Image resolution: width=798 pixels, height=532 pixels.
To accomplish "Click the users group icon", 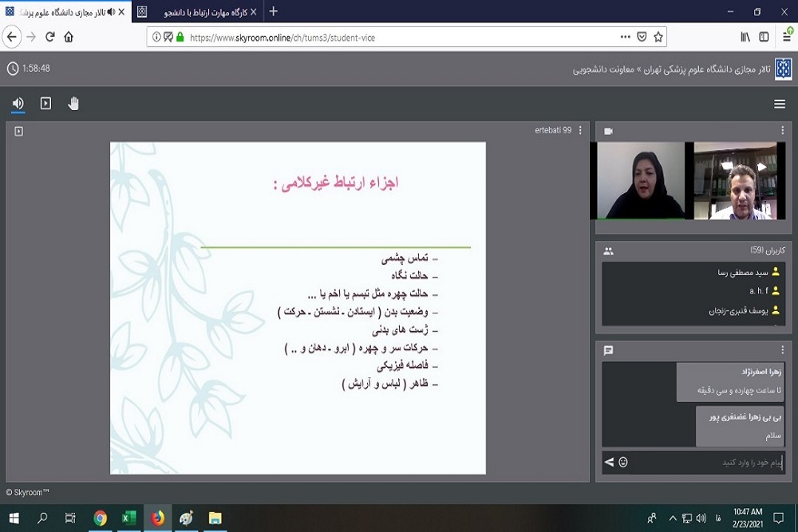I will [608, 250].
